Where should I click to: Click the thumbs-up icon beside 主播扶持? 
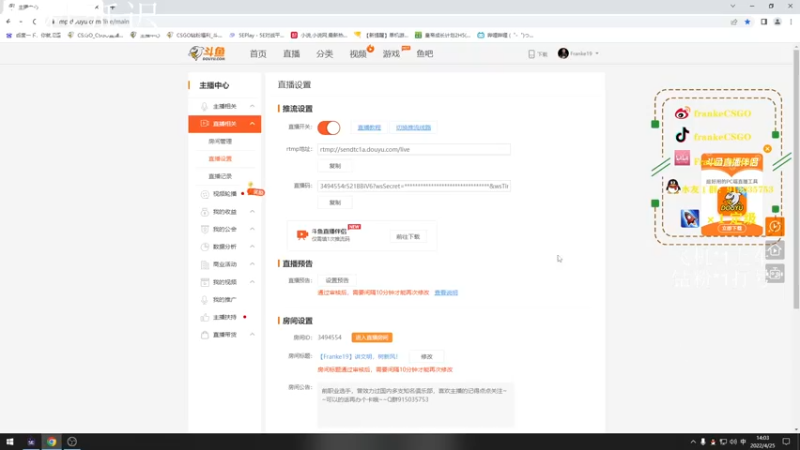click(x=205, y=317)
